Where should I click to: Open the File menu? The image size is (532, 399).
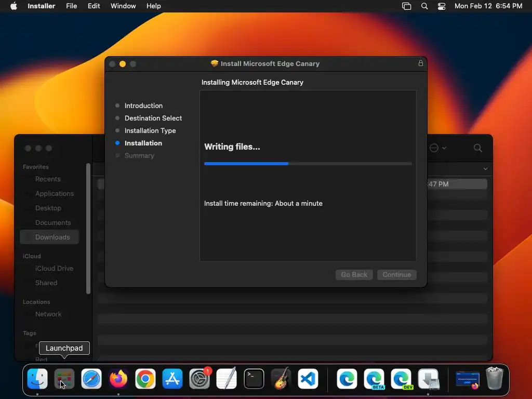point(72,6)
